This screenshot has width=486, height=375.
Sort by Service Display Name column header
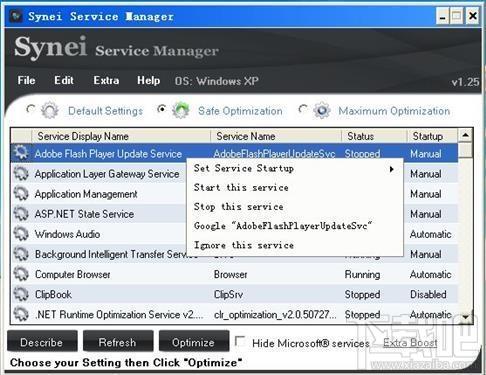pos(121,136)
